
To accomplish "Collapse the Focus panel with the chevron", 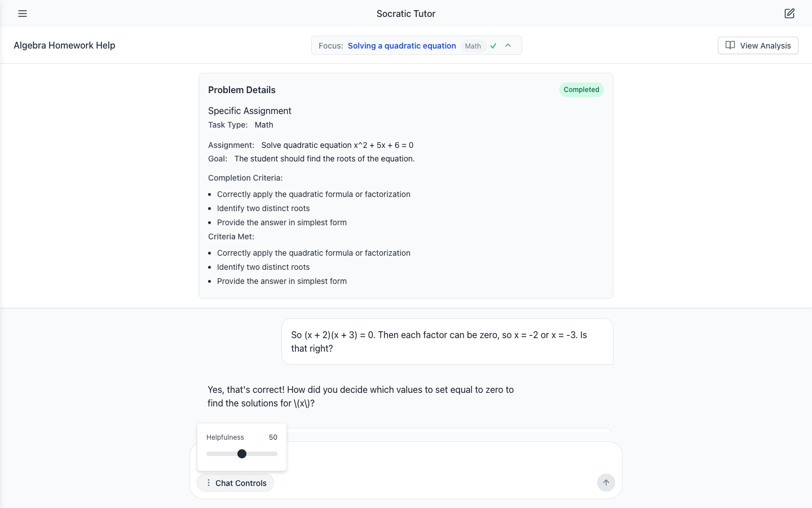I will point(508,45).
